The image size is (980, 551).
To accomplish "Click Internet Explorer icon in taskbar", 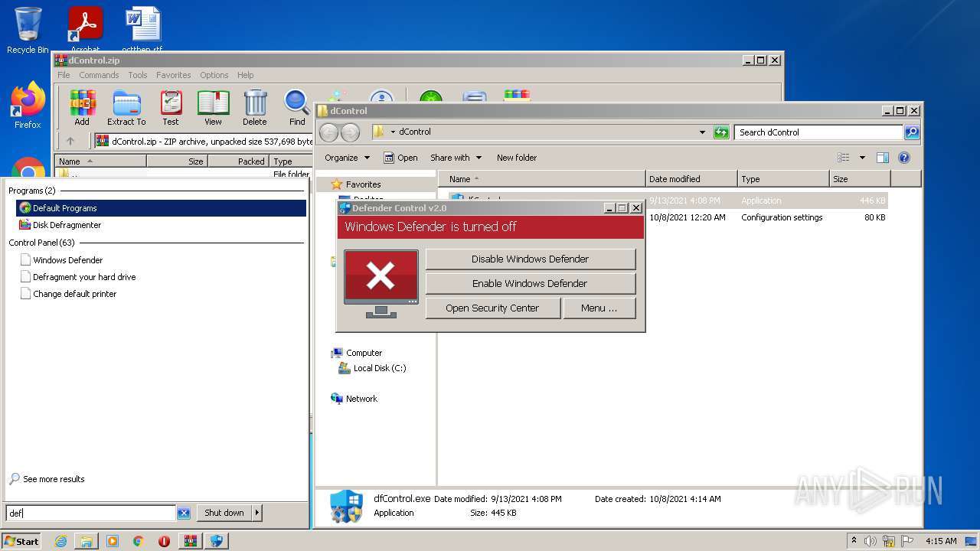I will tap(61, 541).
